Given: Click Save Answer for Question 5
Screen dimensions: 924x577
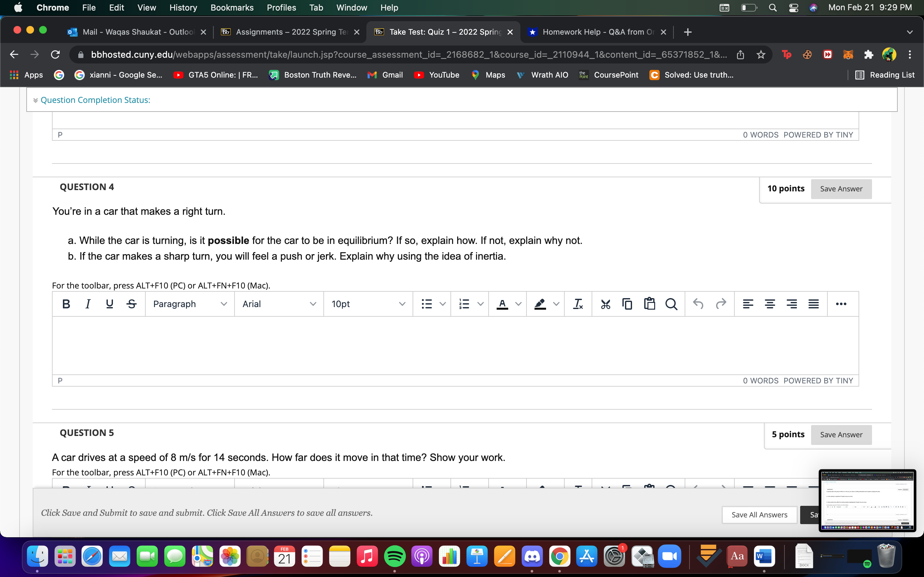Looking at the screenshot, I should click(x=841, y=435).
